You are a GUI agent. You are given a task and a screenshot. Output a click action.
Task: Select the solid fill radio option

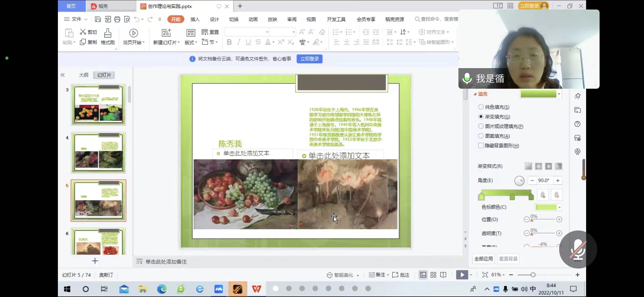tap(481, 107)
